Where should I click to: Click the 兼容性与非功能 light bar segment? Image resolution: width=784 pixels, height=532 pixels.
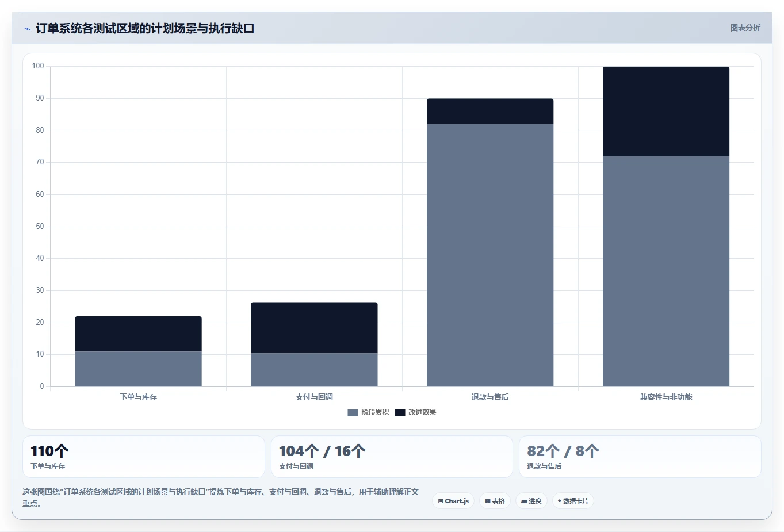pos(666,271)
